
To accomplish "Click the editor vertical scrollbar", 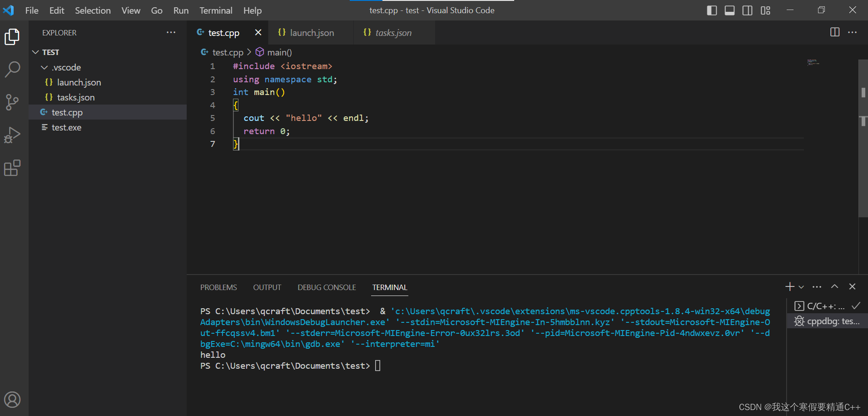I will pos(863,138).
